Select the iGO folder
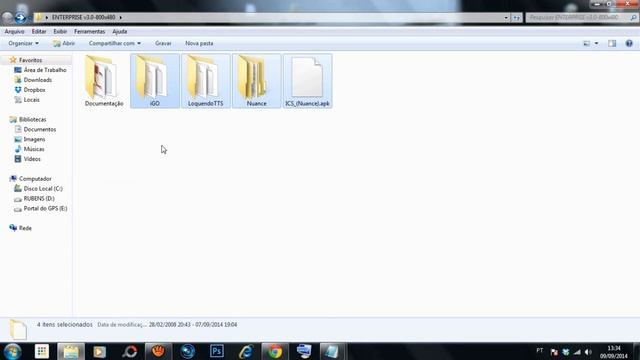640x360 pixels. [155, 81]
